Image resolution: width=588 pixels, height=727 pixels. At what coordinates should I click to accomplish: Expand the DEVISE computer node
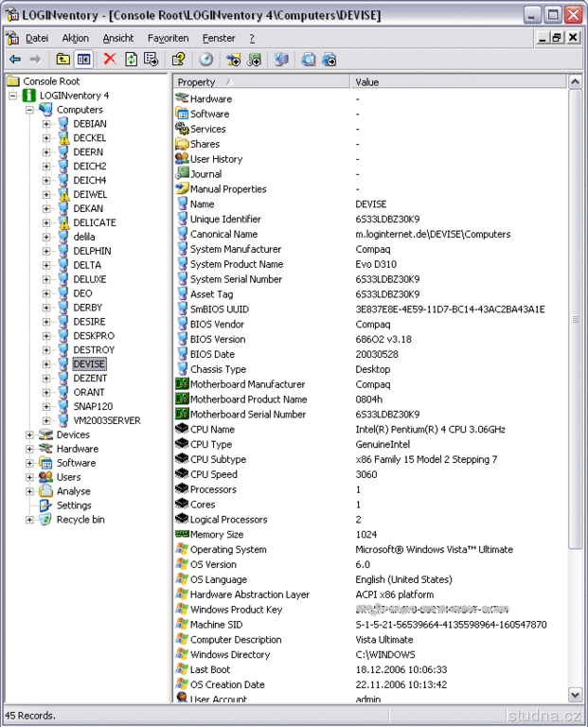click(46, 363)
